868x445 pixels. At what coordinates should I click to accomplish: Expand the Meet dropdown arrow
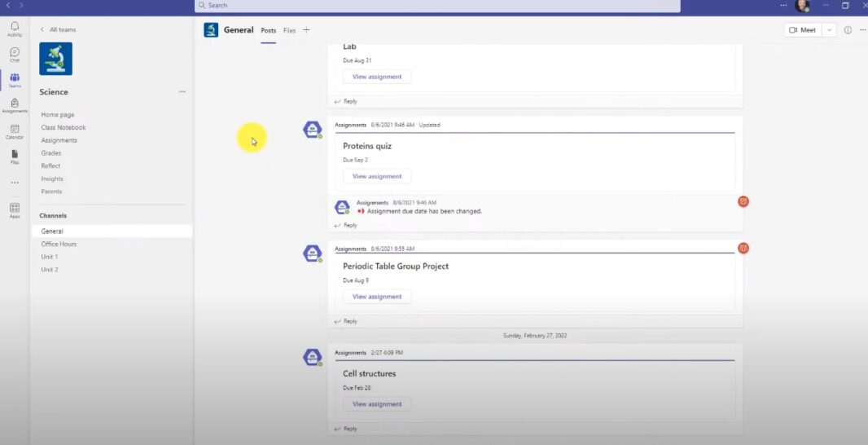pos(829,30)
